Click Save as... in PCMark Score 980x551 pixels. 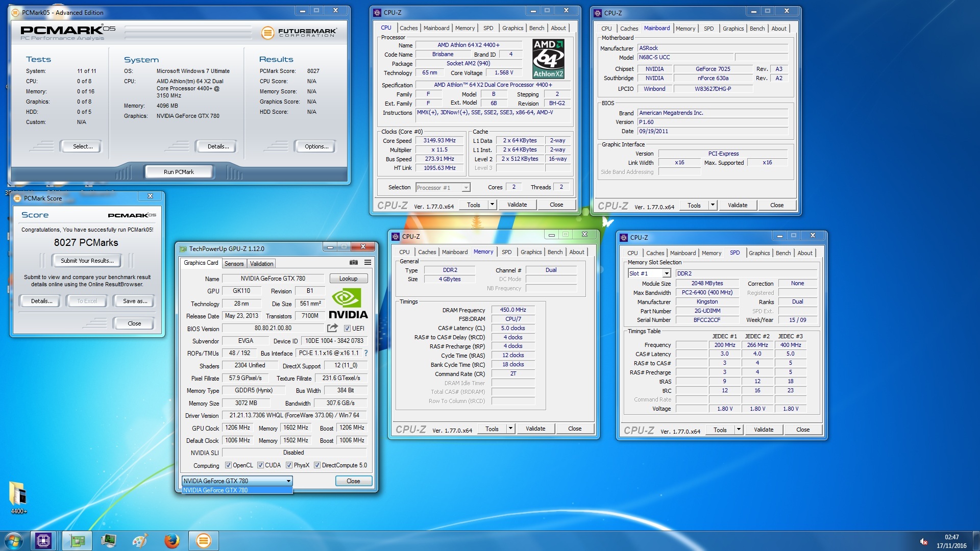point(135,301)
